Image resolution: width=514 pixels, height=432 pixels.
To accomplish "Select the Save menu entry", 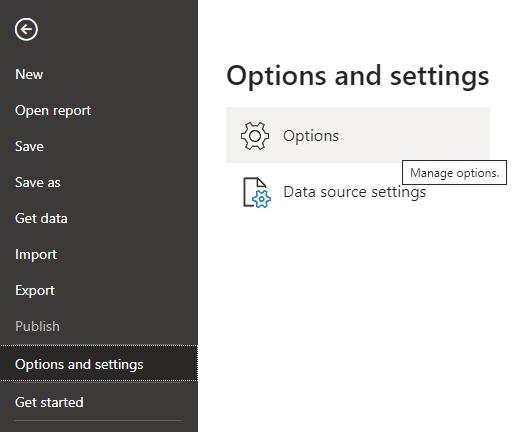I will coord(29,146).
